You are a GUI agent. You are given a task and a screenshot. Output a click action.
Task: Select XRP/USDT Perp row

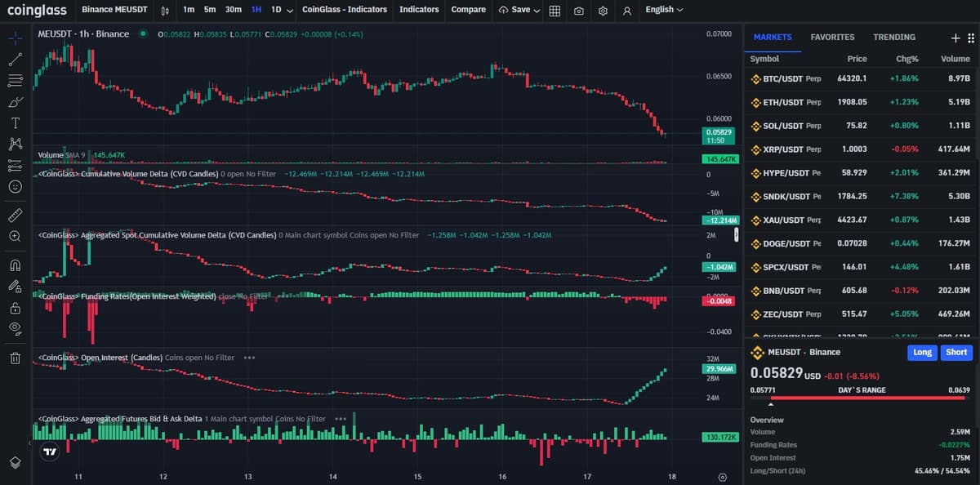tap(861, 149)
